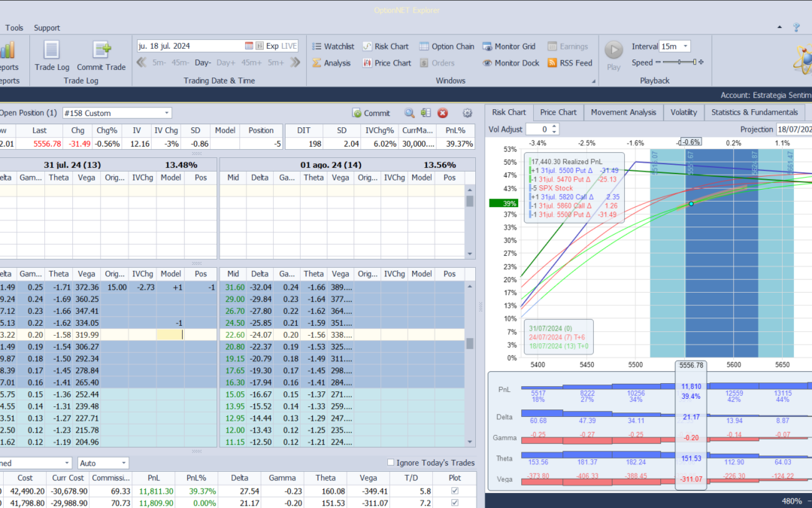Advance 45 minutes (45m+)
This screenshot has height=508, width=812.
point(251,62)
